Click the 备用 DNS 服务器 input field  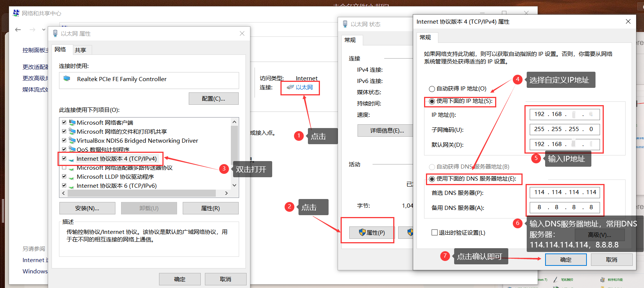pos(565,207)
